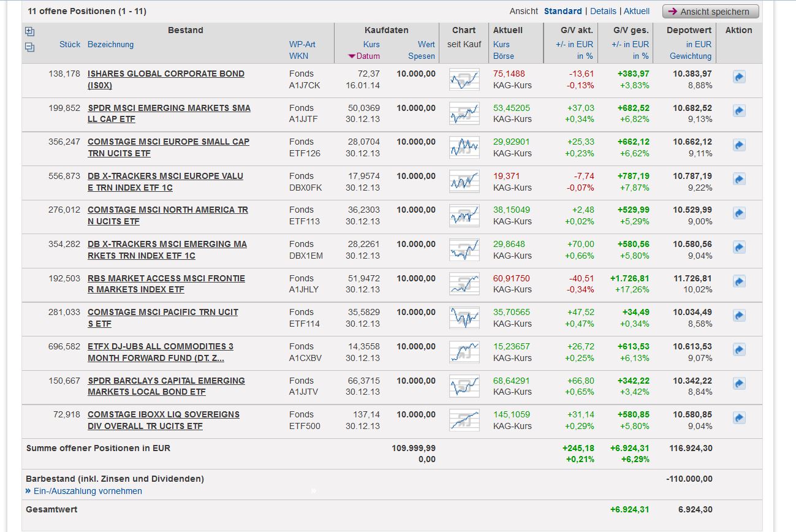Image resolution: width=796 pixels, height=532 pixels.
Task: Collapse all positions with minus icon
Action: pos(29,47)
